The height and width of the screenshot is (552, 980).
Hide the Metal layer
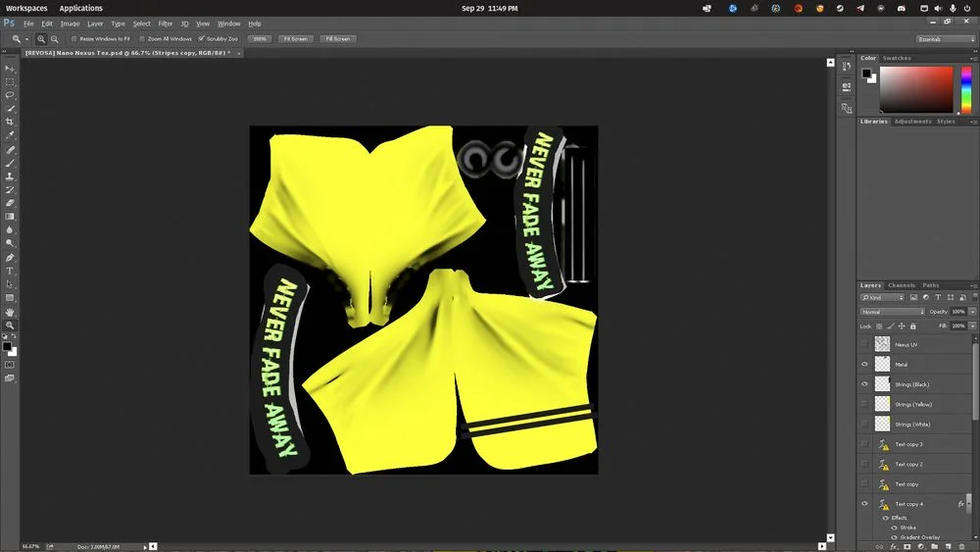click(864, 365)
